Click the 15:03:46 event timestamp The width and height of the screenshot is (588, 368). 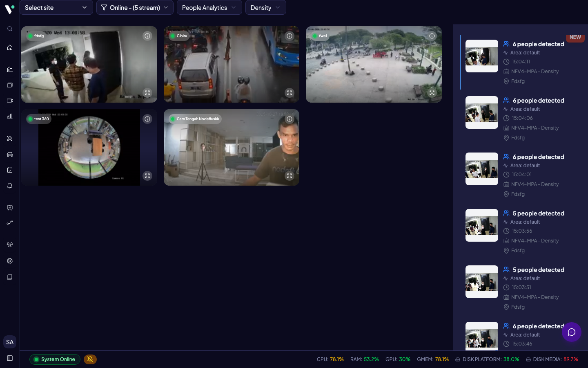point(522,344)
